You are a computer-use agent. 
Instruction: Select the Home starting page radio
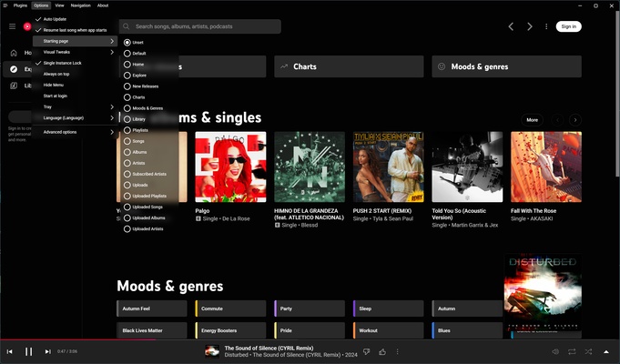click(127, 65)
